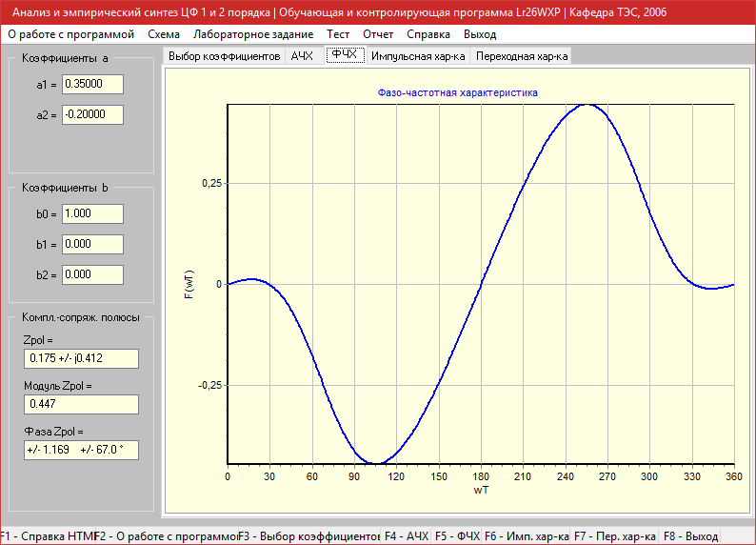Click 'F3 - Выбор коэффициентов' status entry
The height and width of the screenshot is (545, 756).
tap(309, 536)
